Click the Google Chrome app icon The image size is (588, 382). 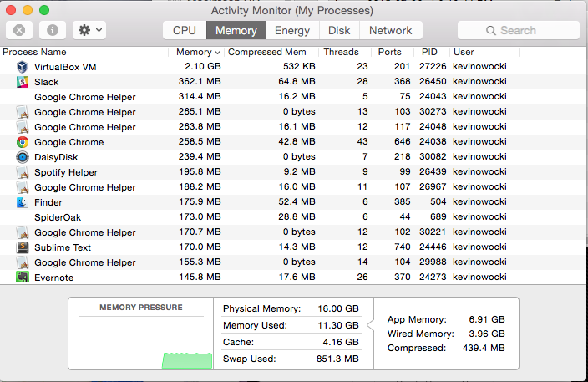[23, 142]
